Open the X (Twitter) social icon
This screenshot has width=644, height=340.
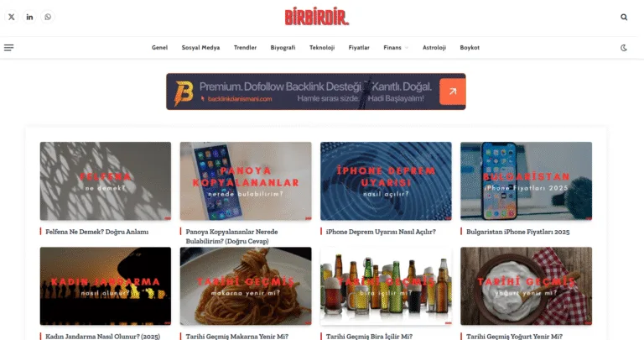click(x=12, y=17)
